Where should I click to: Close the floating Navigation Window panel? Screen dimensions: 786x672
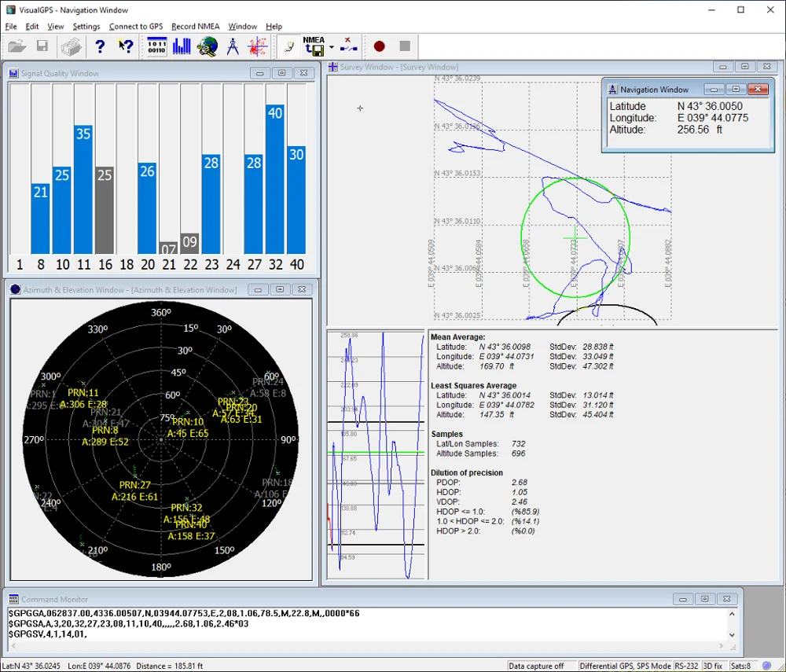(x=758, y=90)
